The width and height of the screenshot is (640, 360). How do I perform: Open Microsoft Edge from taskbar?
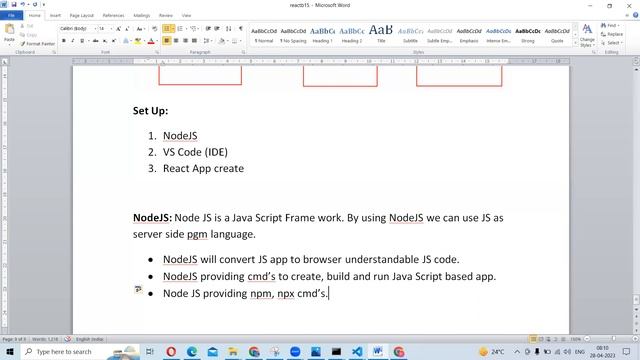click(x=192, y=351)
